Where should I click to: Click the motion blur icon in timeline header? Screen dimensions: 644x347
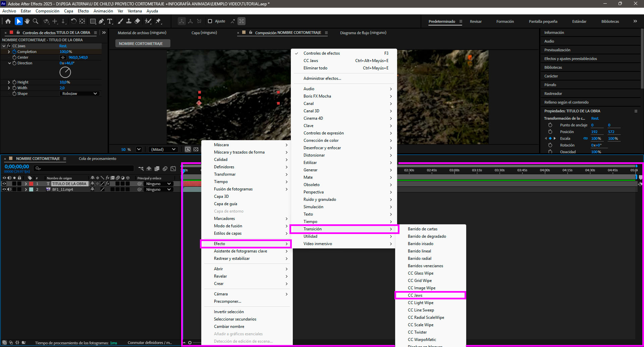pos(165,169)
